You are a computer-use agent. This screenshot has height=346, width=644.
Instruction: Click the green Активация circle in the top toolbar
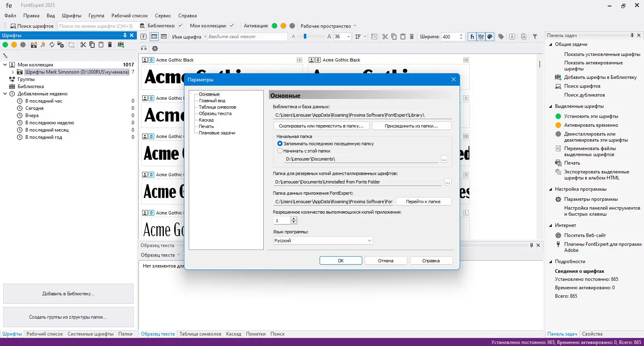[x=275, y=26]
